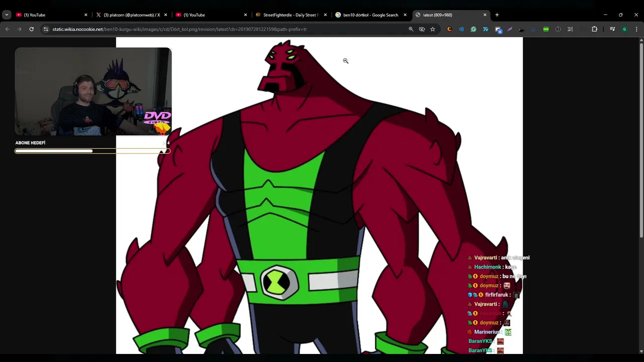The height and width of the screenshot is (362, 644).
Task: Open the Chrome three-dot menu
Action: click(636, 29)
